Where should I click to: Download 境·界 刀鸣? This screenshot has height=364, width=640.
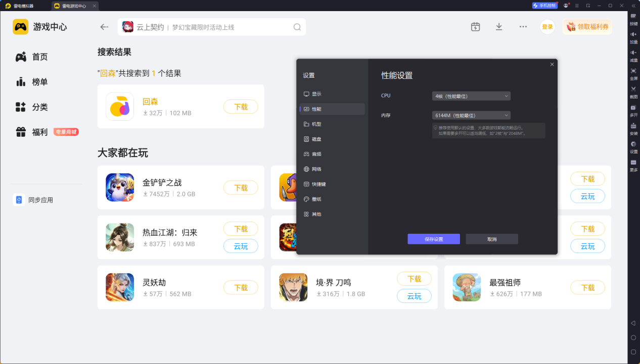point(414,279)
